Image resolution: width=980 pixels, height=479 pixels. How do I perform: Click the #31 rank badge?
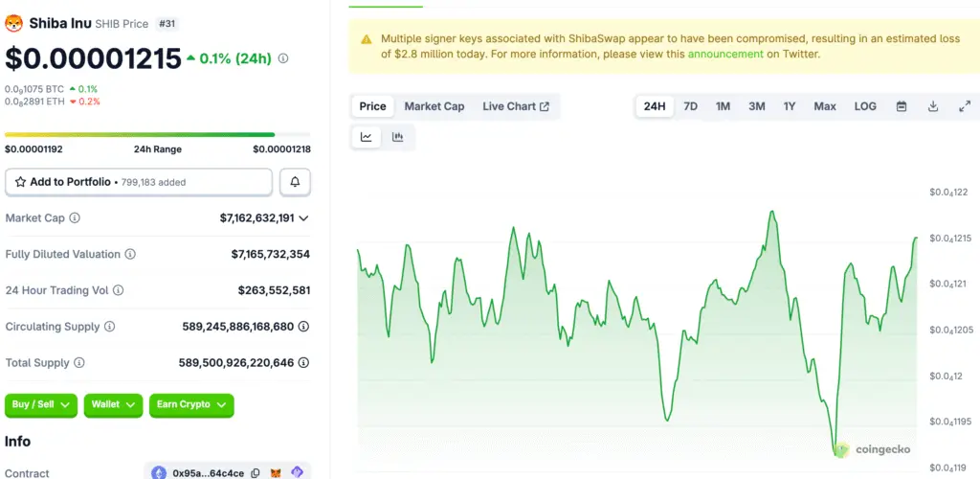pyautogui.click(x=167, y=24)
